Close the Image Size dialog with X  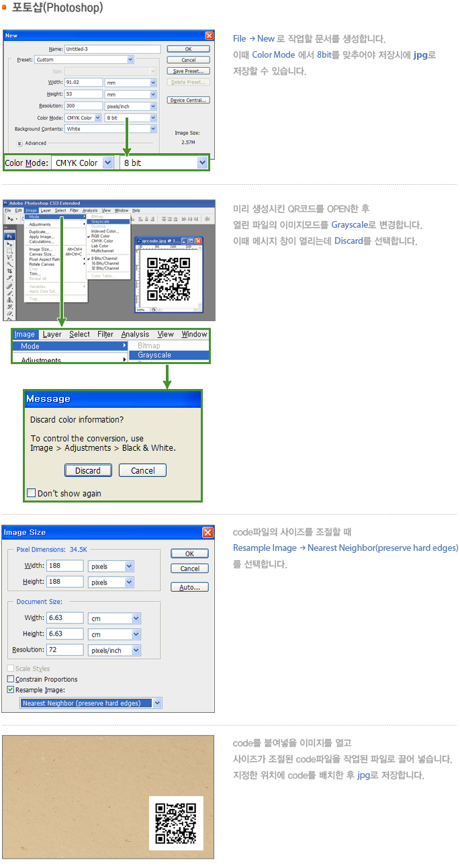(x=208, y=532)
